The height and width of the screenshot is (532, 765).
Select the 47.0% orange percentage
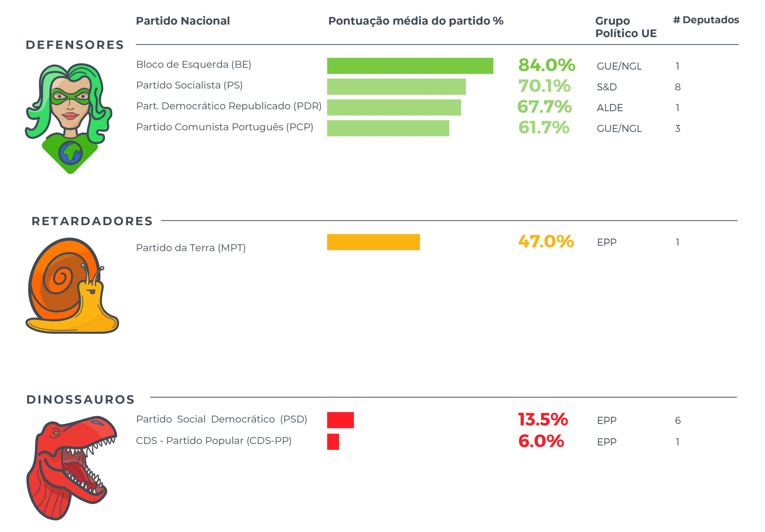546,242
